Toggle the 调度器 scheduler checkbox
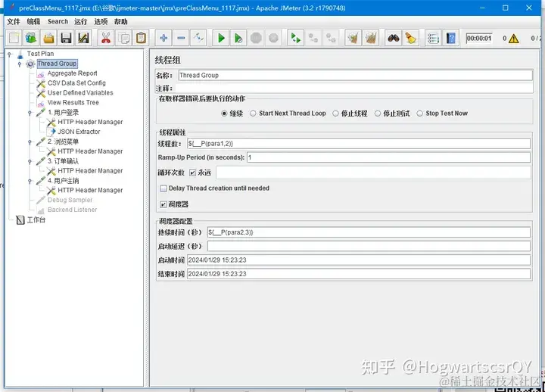The height and width of the screenshot is (392, 545). point(163,204)
